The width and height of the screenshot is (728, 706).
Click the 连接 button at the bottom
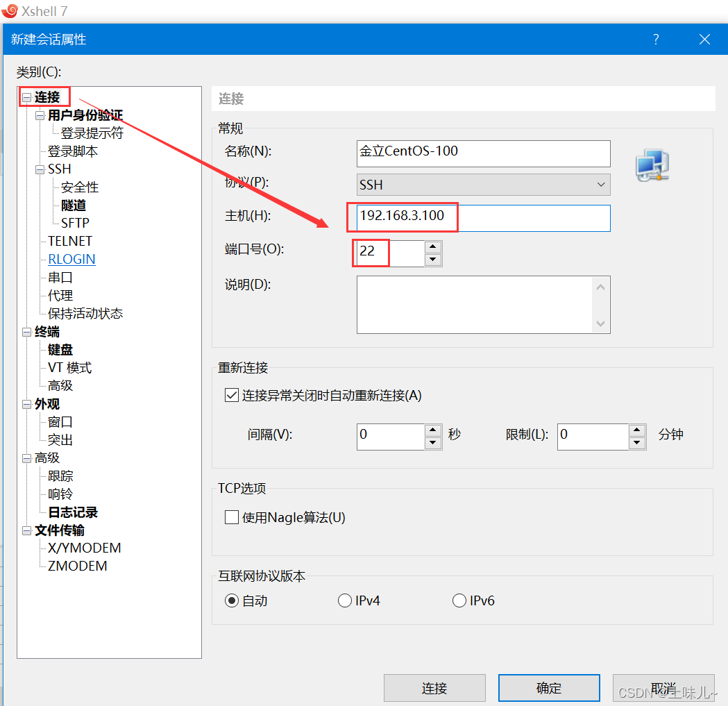(434, 688)
